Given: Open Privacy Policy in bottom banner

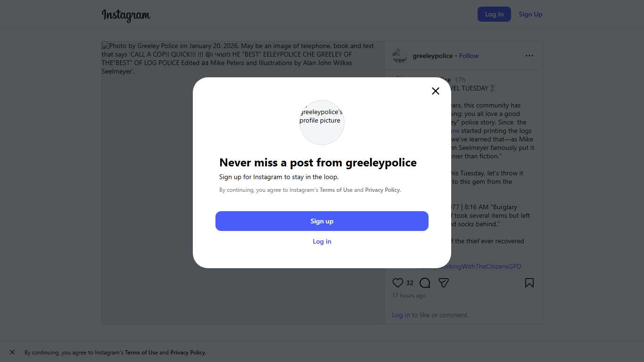Looking at the screenshot, I should (x=188, y=353).
